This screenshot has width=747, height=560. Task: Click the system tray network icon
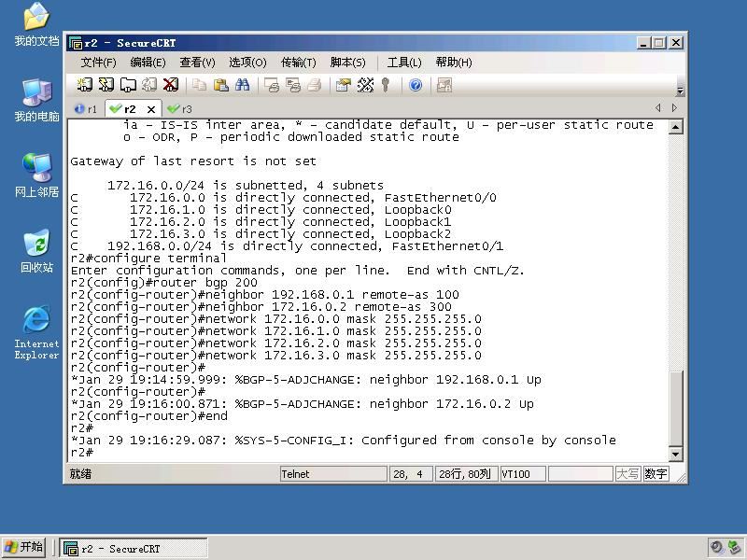pos(734,548)
